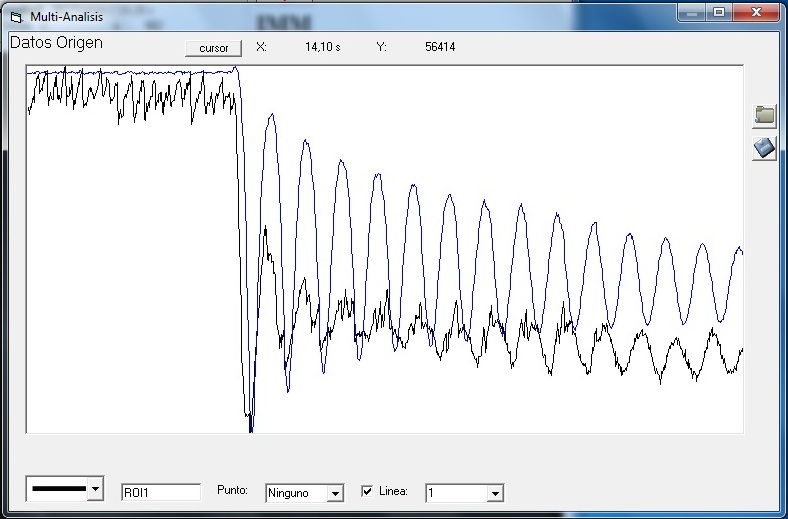Close the Multi-Analisis window
788x519 pixels.
pos(755,12)
